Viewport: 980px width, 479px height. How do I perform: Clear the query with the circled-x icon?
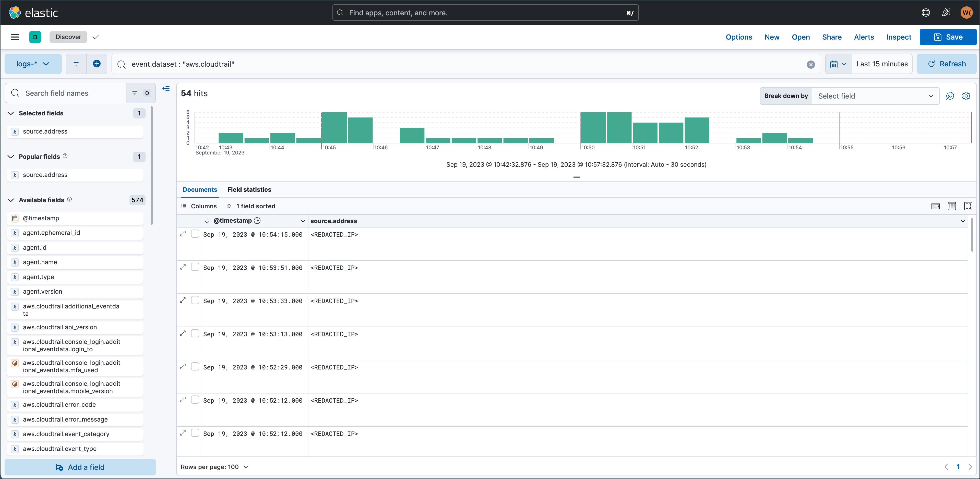[x=811, y=64]
